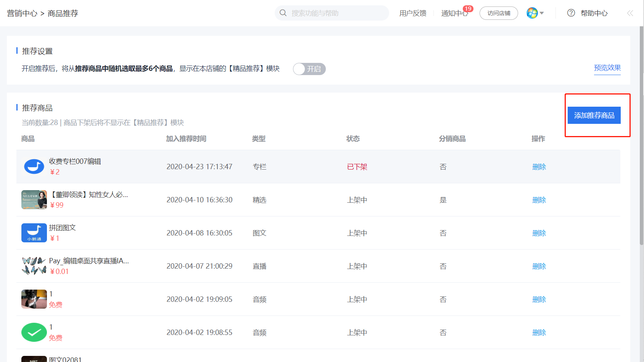This screenshot has width=644, height=362.
Task: Open the notification badge showing 19
Action: (x=468, y=9)
